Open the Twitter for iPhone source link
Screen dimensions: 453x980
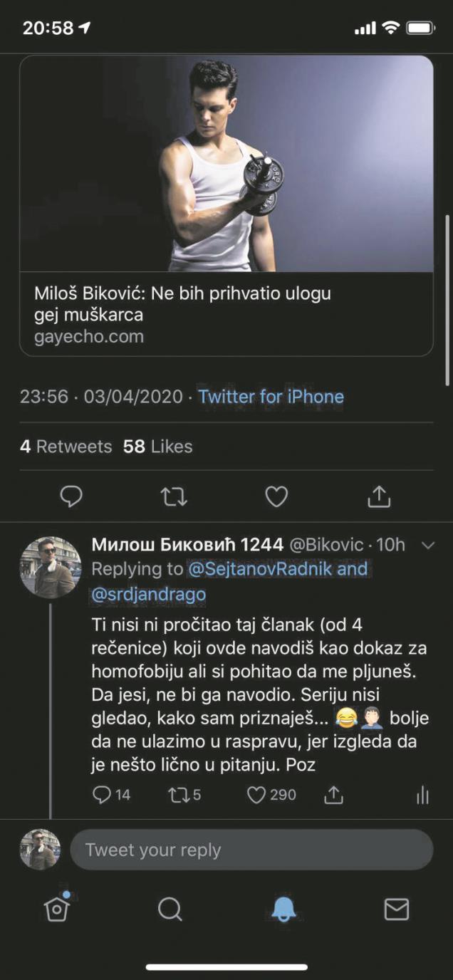271,397
